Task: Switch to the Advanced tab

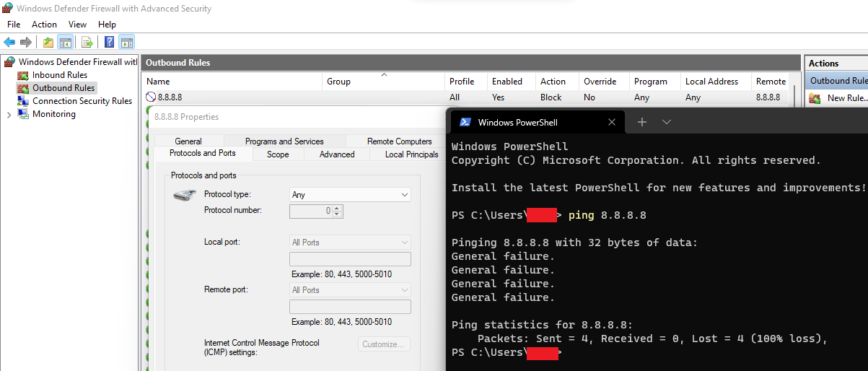Action: 337,154
